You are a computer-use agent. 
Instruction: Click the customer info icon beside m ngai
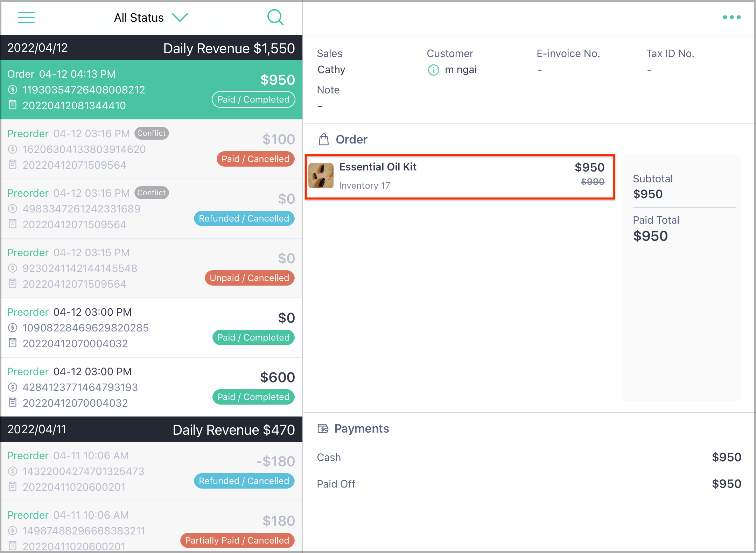point(433,70)
